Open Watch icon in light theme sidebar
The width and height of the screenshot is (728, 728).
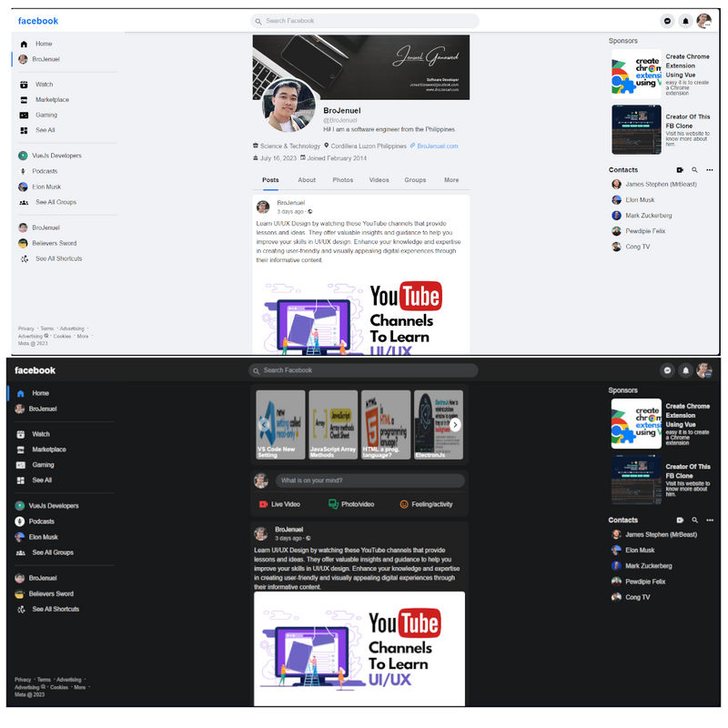tap(25, 85)
